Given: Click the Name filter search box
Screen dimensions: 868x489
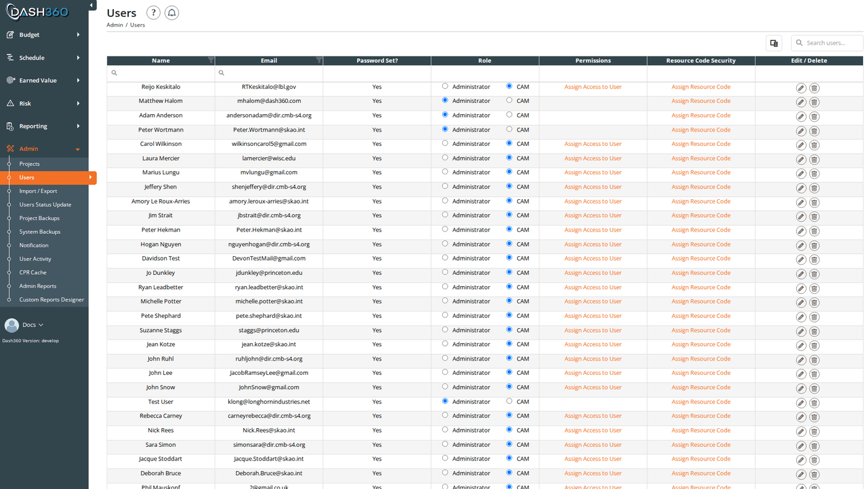Looking at the screenshot, I should point(161,73).
